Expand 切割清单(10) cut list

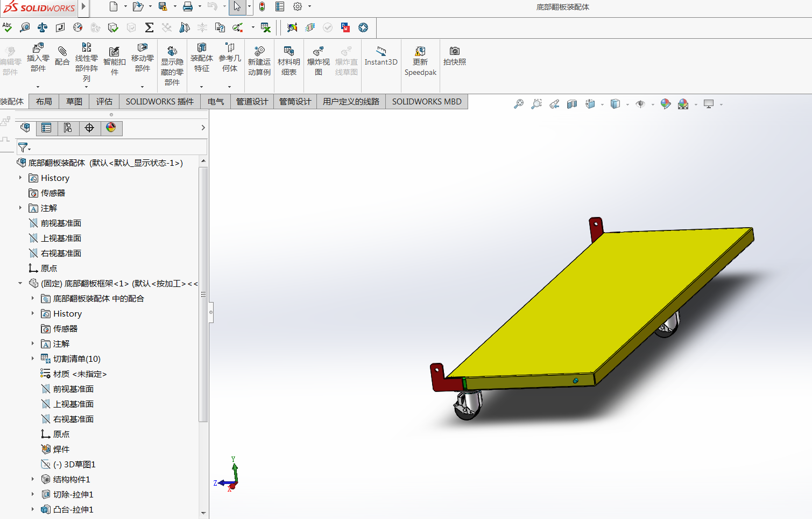tap(33, 358)
